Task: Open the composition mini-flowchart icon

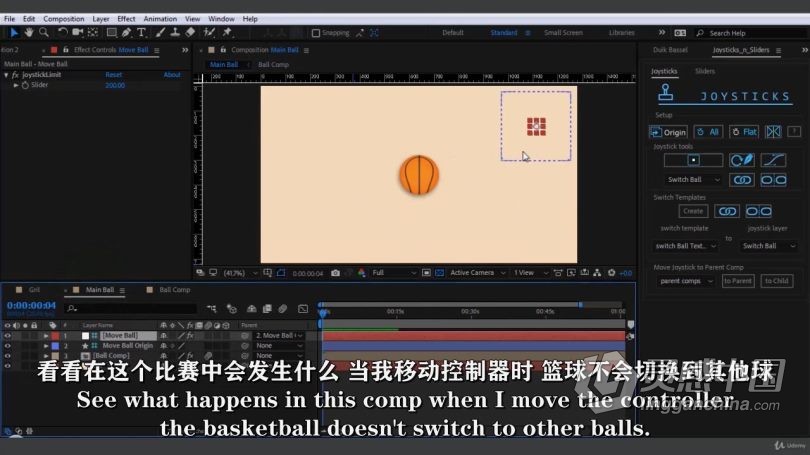Action: pos(211,308)
